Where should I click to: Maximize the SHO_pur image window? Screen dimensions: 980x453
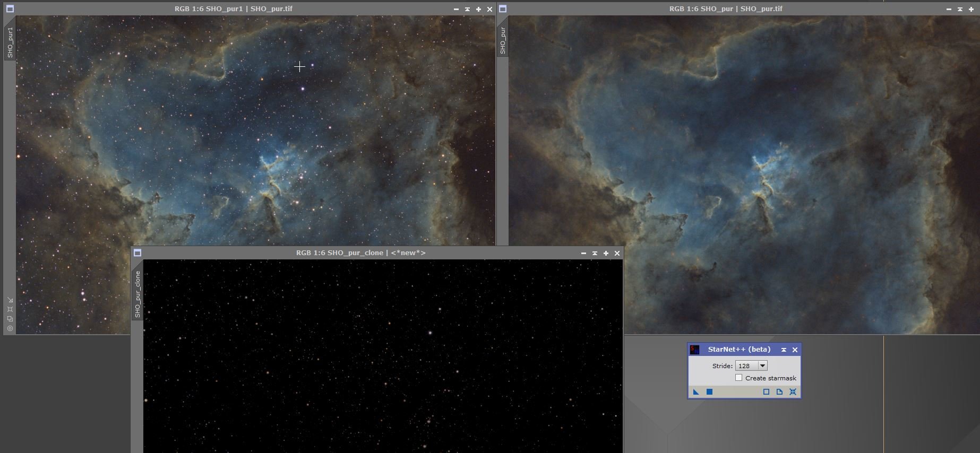(971, 9)
